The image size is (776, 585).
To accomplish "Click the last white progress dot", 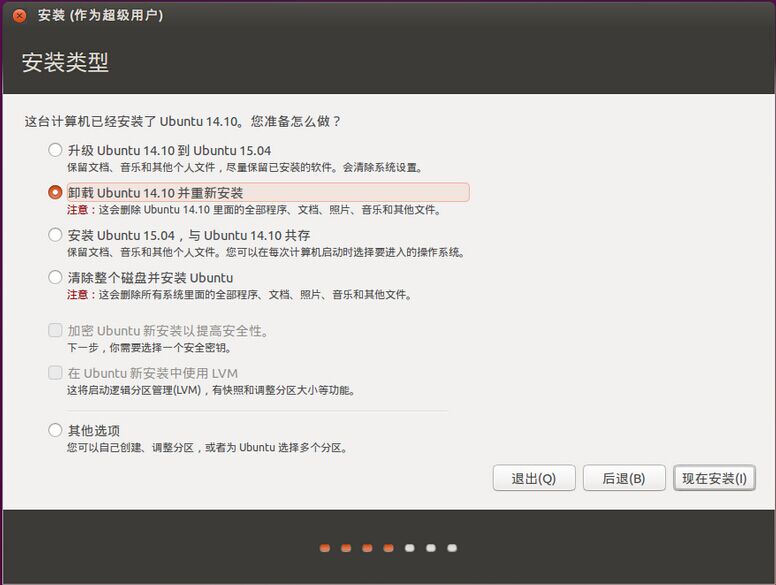I will click(x=452, y=548).
